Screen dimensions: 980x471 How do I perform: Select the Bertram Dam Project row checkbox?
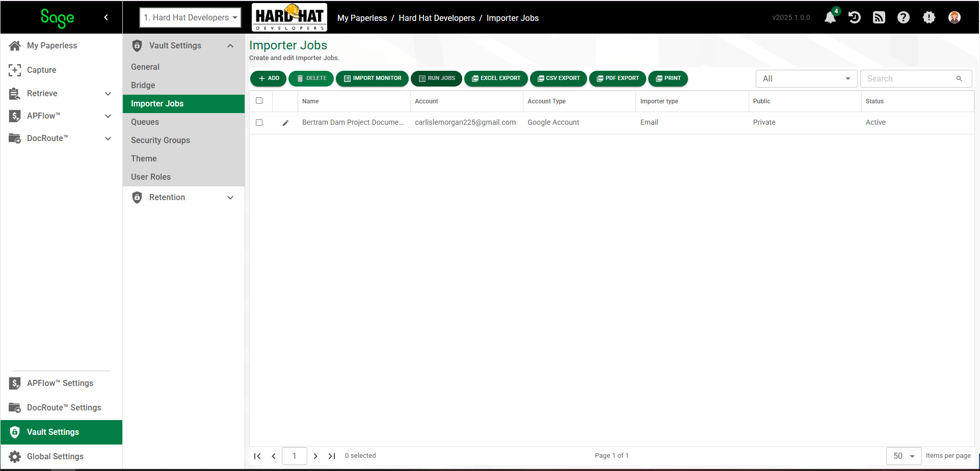(259, 123)
